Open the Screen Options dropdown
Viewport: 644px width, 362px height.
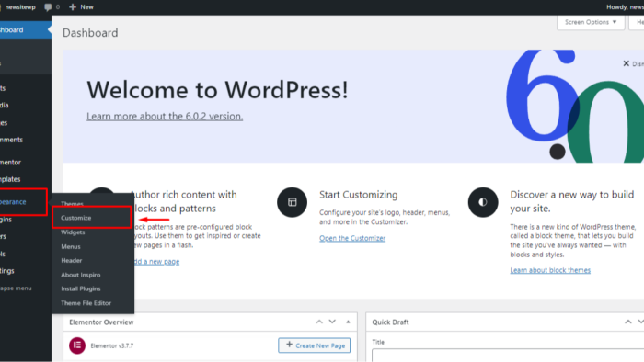click(x=591, y=22)
